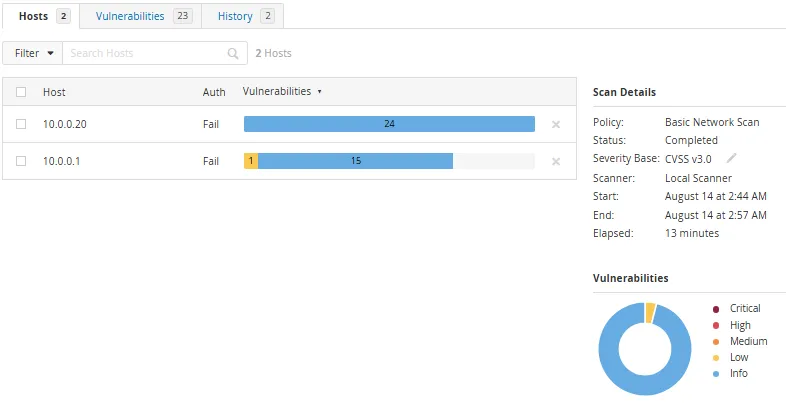
Task: Open host 10.0.0.1 details
Action: tap(61, 161)
